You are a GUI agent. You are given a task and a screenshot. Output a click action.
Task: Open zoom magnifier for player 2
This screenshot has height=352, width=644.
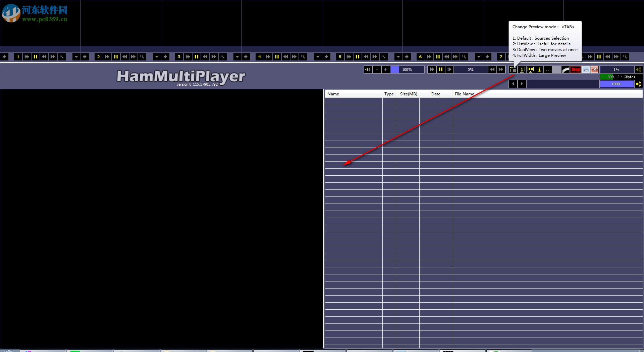(x=142, y=57)
